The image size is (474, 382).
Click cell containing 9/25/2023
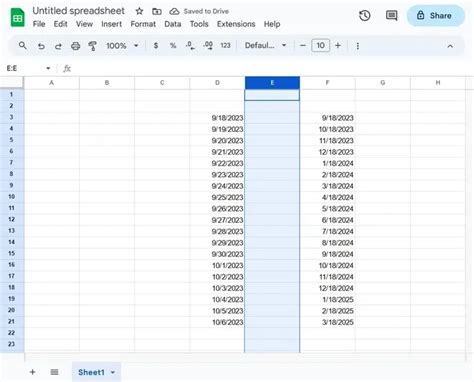tap(217, 197)
